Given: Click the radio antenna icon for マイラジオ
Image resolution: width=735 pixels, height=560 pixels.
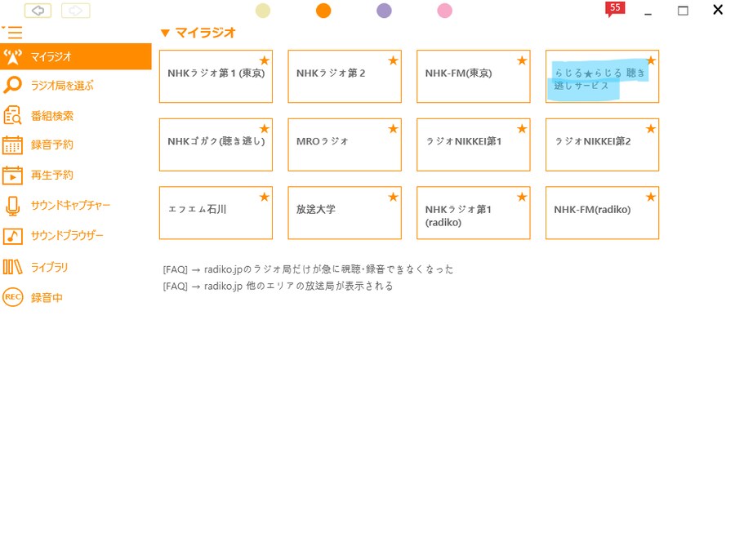Looking at the screenshot, I should coord(12,56).
